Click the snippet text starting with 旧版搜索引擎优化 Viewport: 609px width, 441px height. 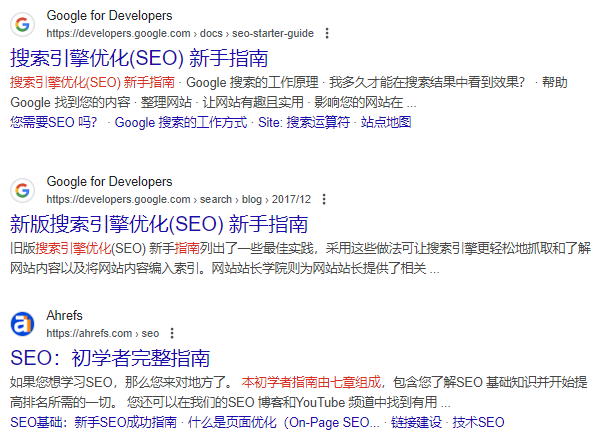click(301, 258)
